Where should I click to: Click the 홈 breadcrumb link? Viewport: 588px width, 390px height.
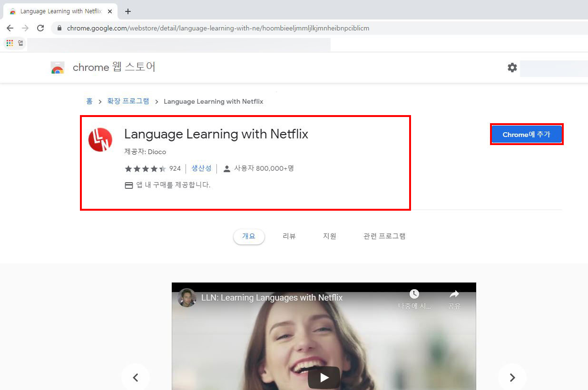tap(89, 101)
